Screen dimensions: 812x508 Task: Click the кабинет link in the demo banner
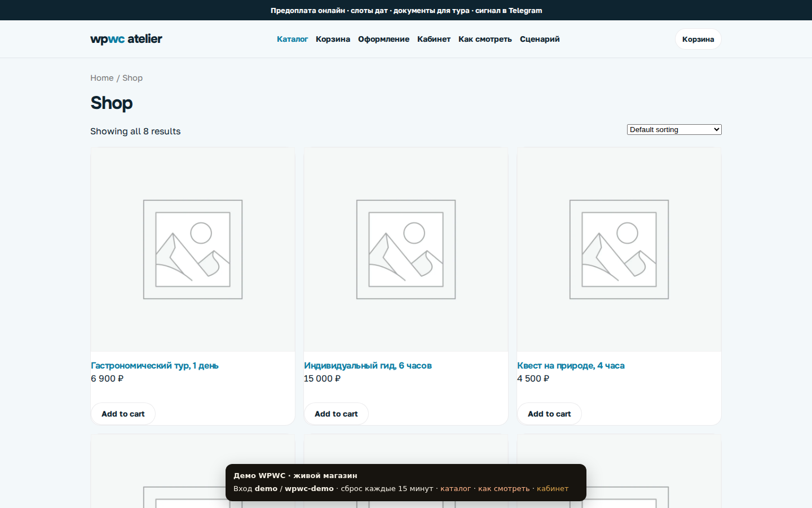553,489
